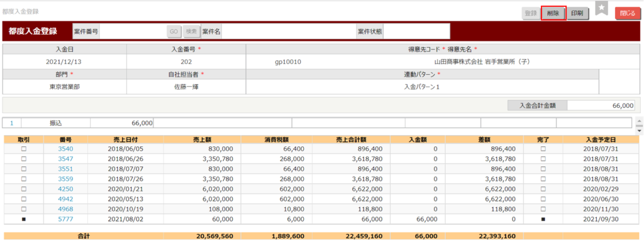The height and width of the screenshot is (243, 644).
Task: Click the up arrow beside payment row
Action: 639,122
